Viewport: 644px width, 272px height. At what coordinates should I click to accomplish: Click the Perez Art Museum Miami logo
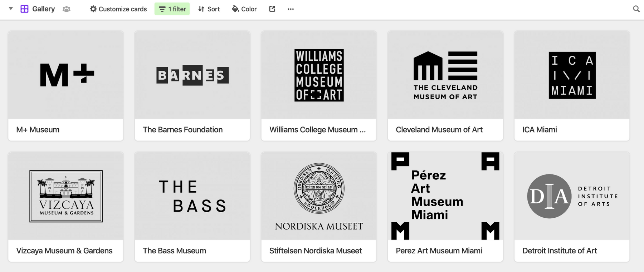pyautogui.click(x=445, y=196)
